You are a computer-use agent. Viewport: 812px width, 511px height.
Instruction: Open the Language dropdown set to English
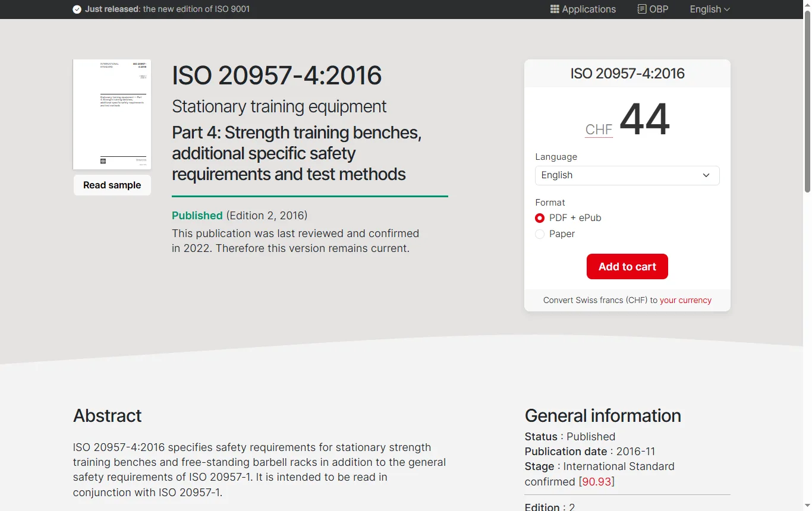pos(627,175)
